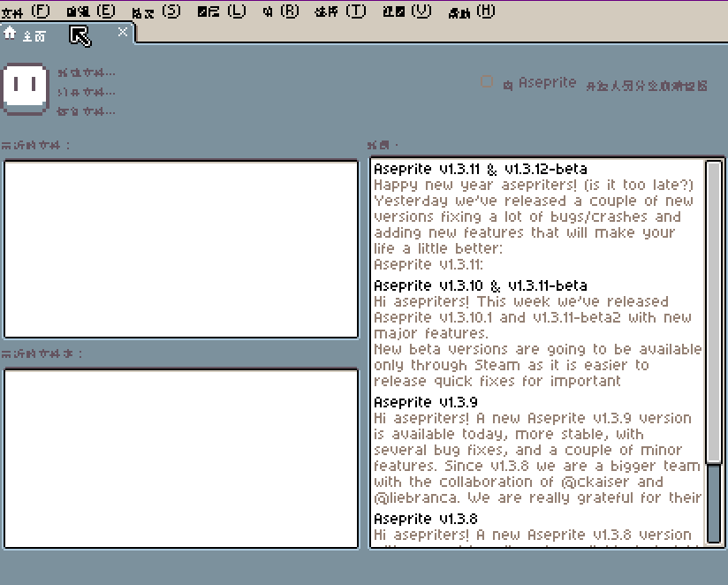Click the house icon on the home tab
This screenshot has width=728, height=585.
point(10,34)
